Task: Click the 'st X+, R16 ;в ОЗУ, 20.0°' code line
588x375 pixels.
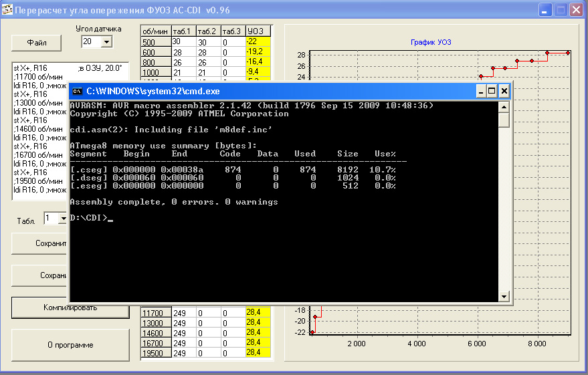Action: (x=68, y=68)
